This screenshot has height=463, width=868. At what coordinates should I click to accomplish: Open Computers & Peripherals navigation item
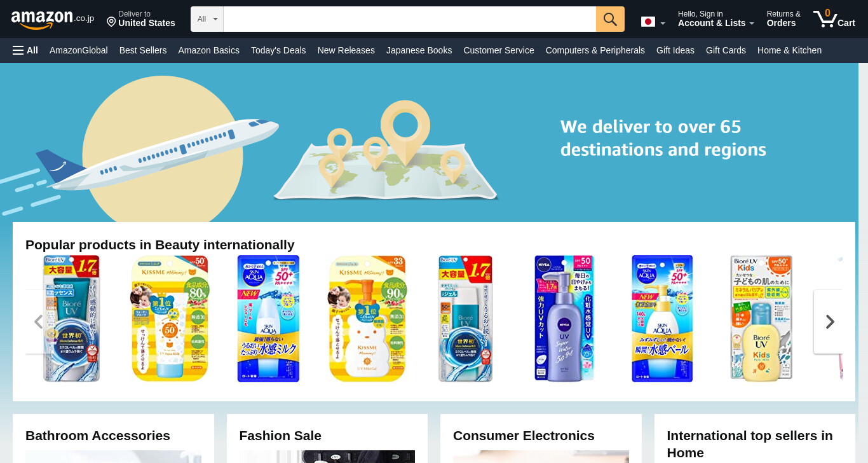click(595, 50)
